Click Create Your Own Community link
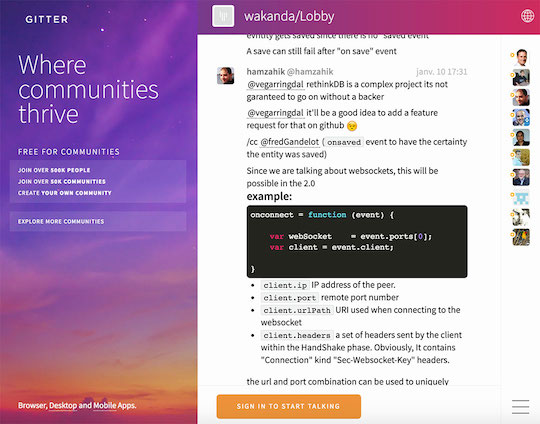Screen dimensions: 540x424 [x=65, y=193]
